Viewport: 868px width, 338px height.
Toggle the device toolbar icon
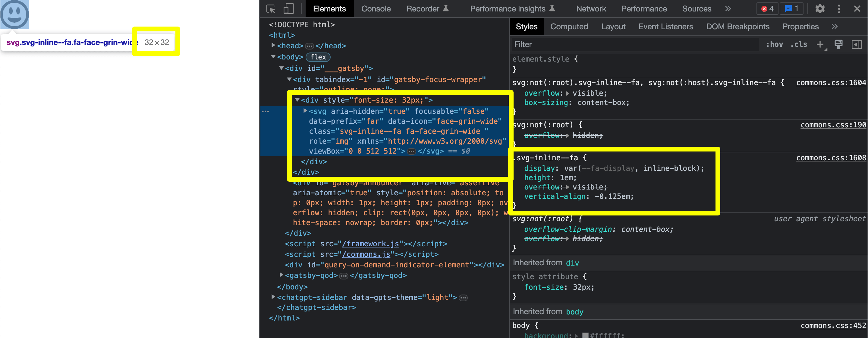click(288, 9)
